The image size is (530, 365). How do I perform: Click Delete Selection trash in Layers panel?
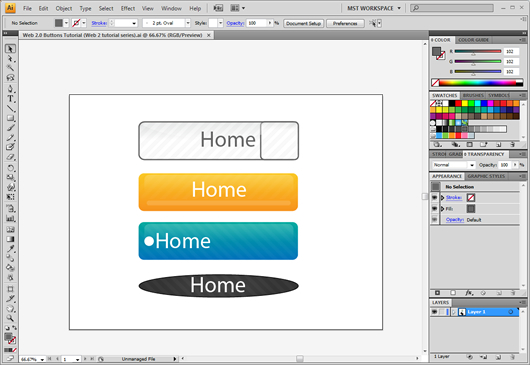coord(513,357)
